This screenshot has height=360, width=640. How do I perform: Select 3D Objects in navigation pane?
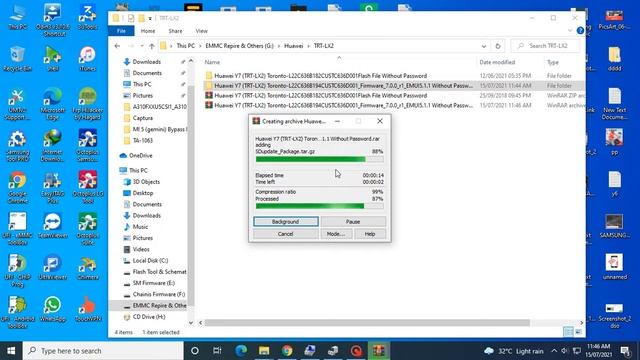(146, 182)
